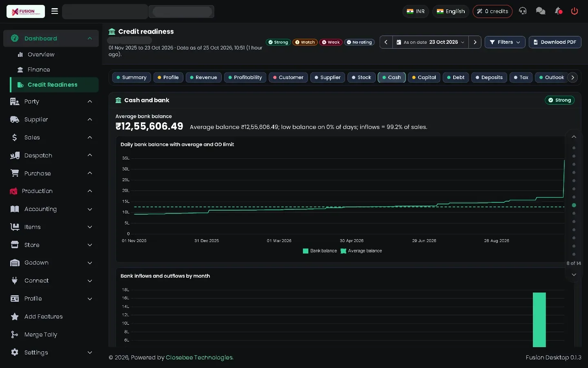Open the As on date picker
This screenshot has width=588, height=368.
point(430,42)
